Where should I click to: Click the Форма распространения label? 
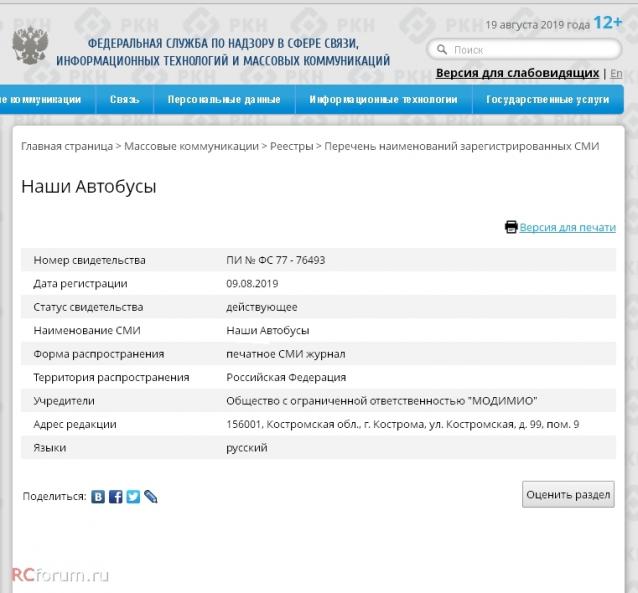pyautogui.click(x=99, y=354)
